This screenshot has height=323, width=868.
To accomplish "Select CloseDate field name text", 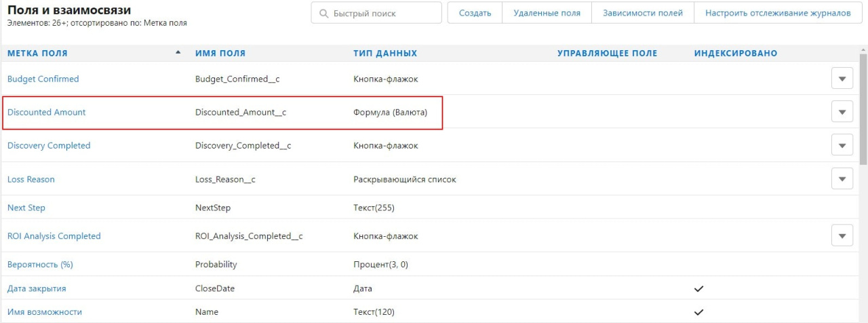I will [x=215, y=288].
